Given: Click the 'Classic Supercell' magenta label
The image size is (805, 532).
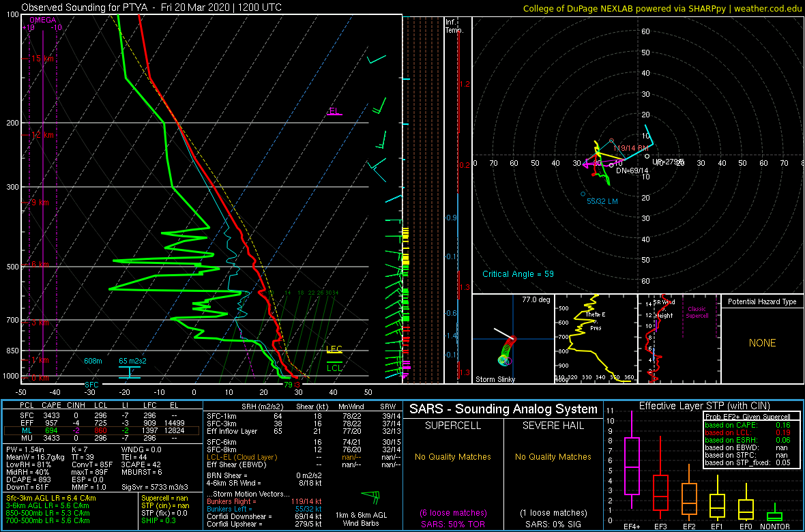Looking at the screenshot, I should [697, 312].
